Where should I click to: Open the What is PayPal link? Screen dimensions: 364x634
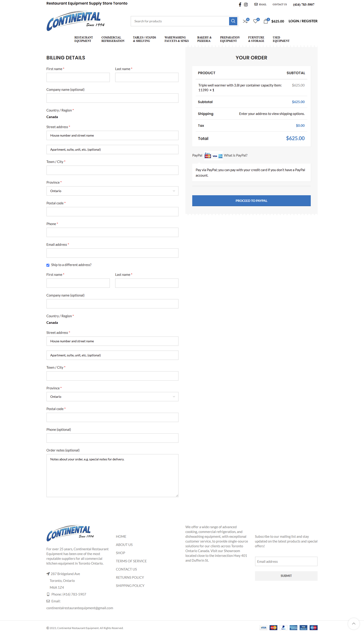[x=235, y=155]
